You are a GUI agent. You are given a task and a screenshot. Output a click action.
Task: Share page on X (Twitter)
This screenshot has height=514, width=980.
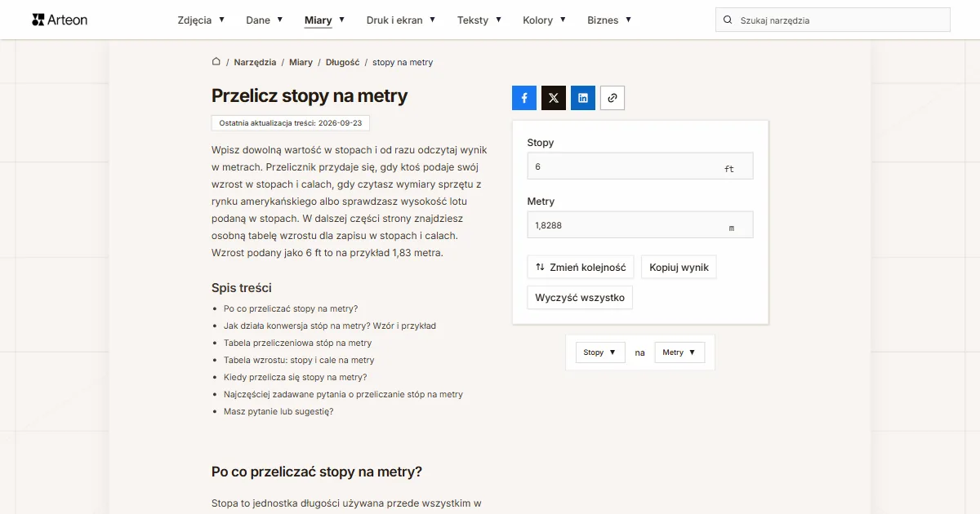554,98
